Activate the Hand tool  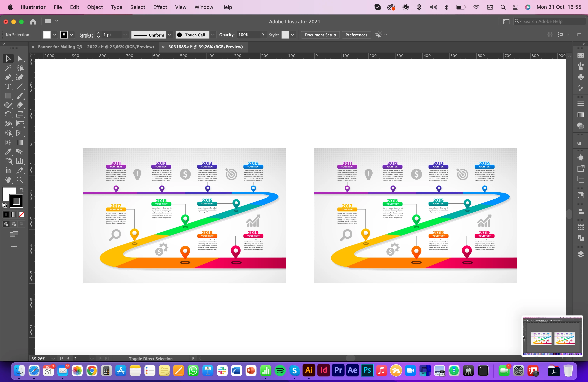click(x=8, y=180)
